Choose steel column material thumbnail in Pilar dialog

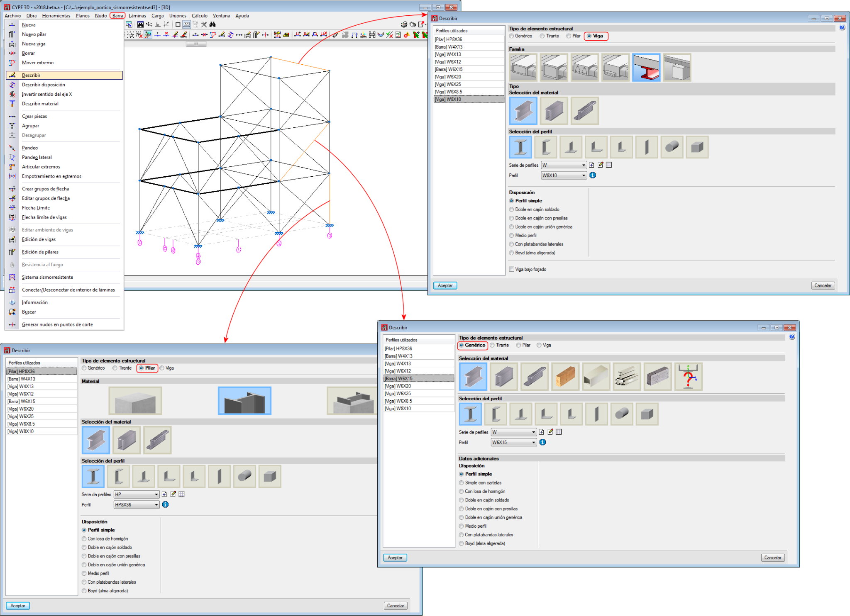tap(244, 400)
